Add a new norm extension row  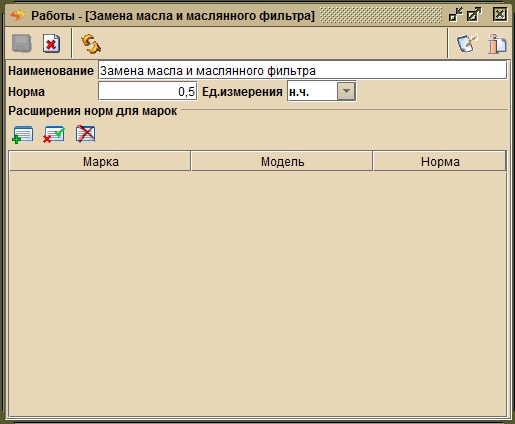(x=22, y=135)
